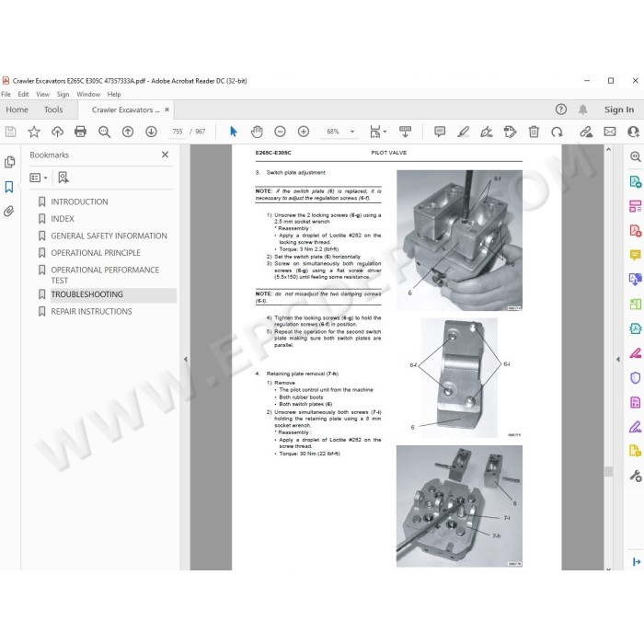Open the Attachments paperclip panel
This screenshot has width=644, height=644.
(9, 211)
